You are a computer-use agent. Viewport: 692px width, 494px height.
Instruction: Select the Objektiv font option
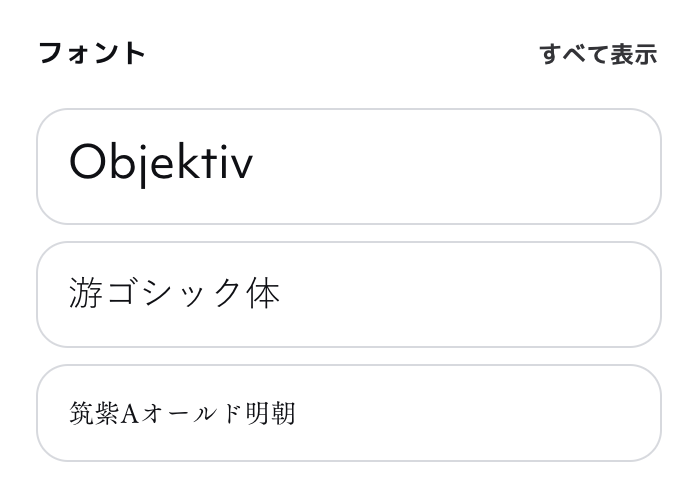[348, 166]
